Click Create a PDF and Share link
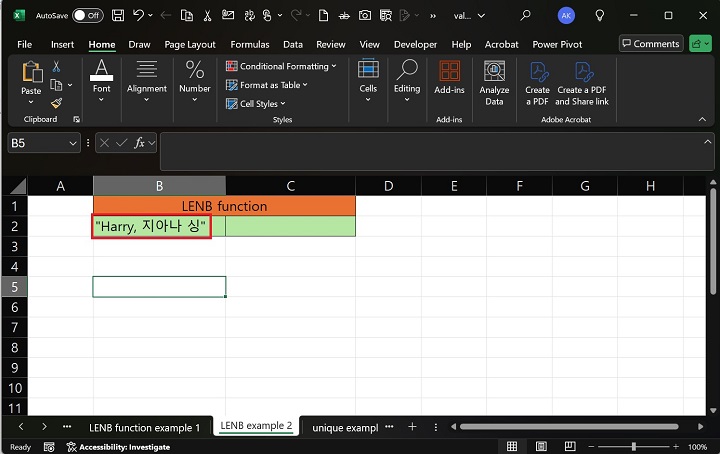 (582, 80)
